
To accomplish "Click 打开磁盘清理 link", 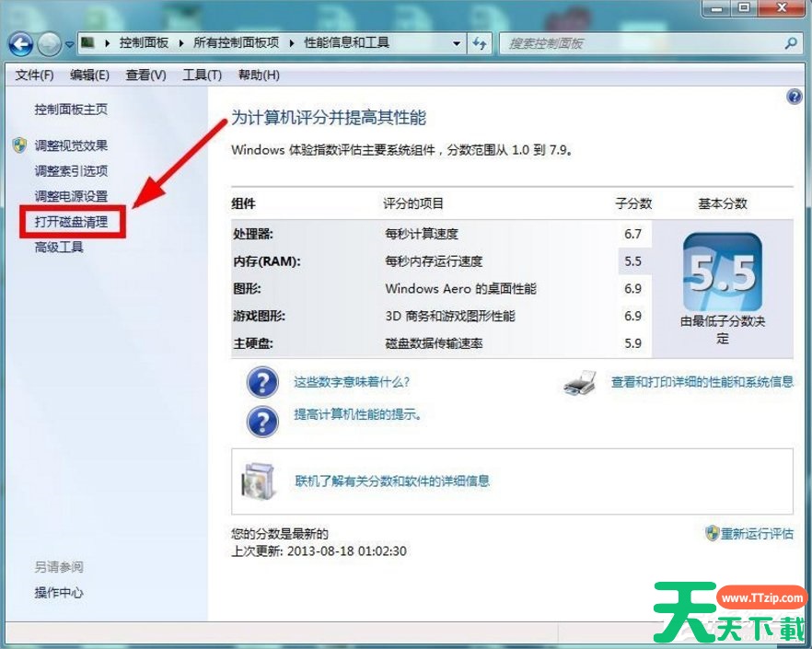I will coord(71,222).
